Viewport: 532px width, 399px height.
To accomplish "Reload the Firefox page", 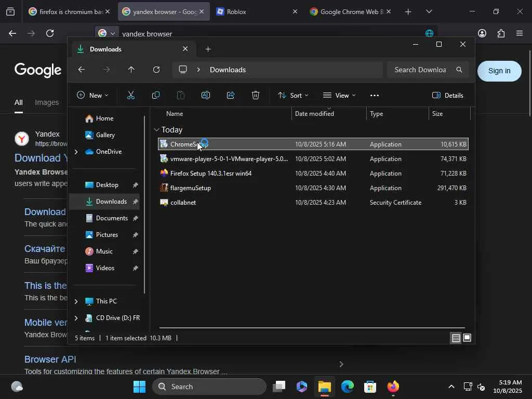I will pyautogui.click(x=50, y=33).
